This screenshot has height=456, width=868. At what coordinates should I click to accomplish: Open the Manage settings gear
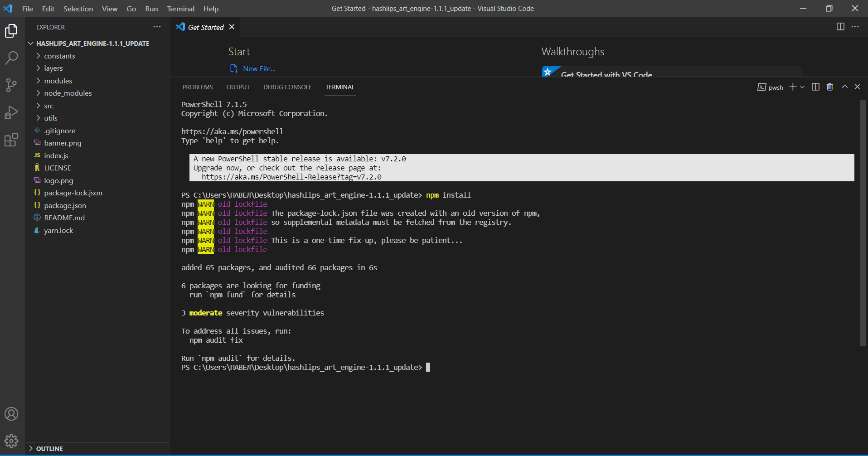[11, 441]
